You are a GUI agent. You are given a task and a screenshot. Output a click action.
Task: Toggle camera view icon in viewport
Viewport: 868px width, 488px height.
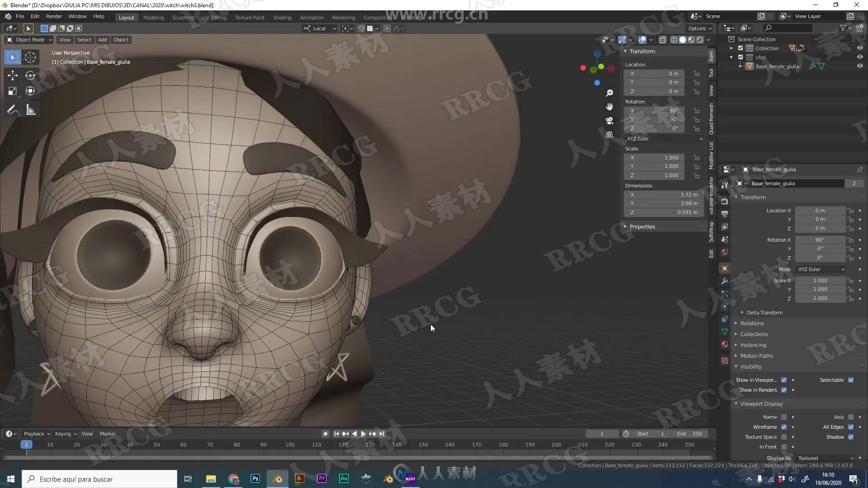tap(609, 121)
